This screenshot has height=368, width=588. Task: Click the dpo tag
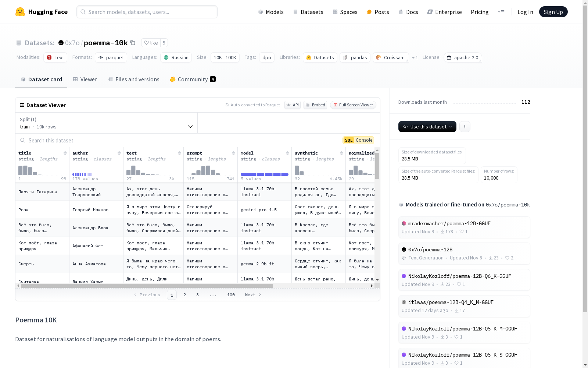pos(267,57)
